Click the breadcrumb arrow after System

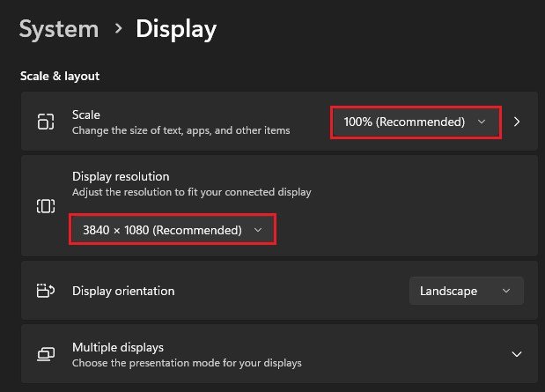tap(118, 29)
